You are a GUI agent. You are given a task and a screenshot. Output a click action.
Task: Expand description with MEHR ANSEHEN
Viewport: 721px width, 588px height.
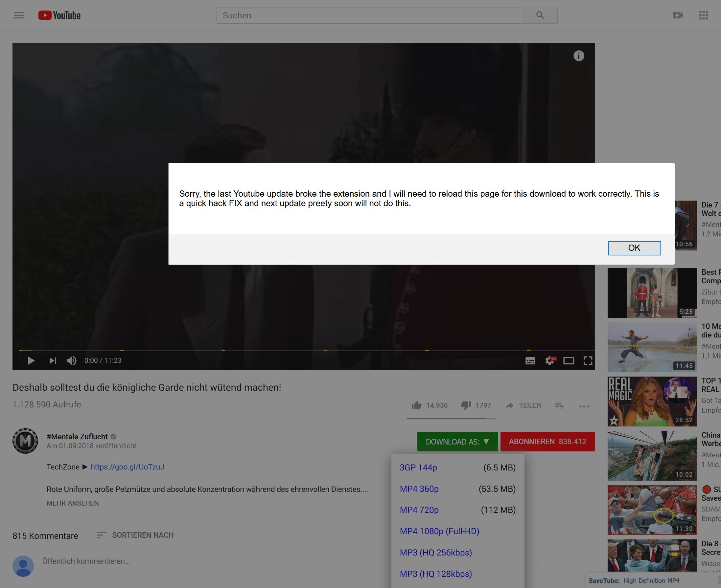click(x=73, y=503)
